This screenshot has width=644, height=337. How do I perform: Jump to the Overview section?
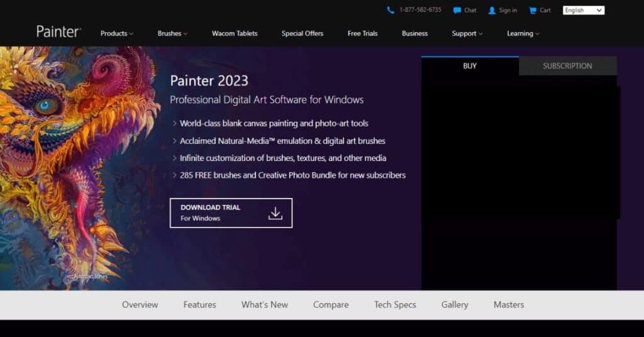click(140, 305)
